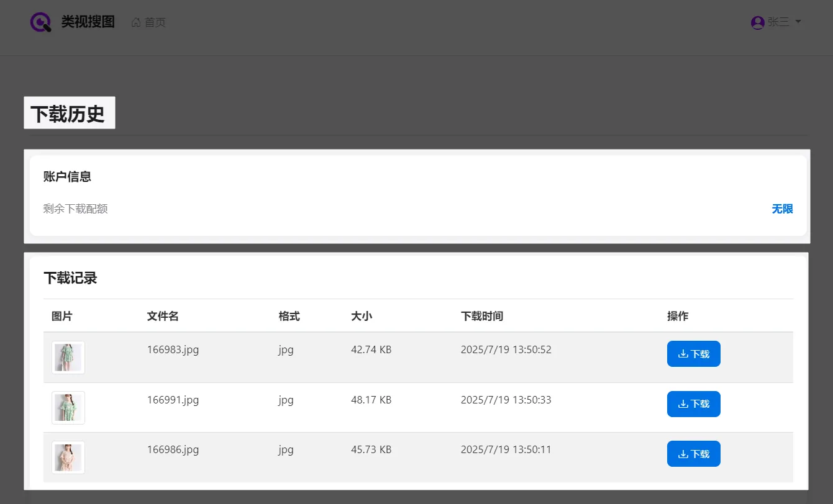Expand the 张三 account dropdown arrow
The image size is (833, 504).
click(798, 22)
